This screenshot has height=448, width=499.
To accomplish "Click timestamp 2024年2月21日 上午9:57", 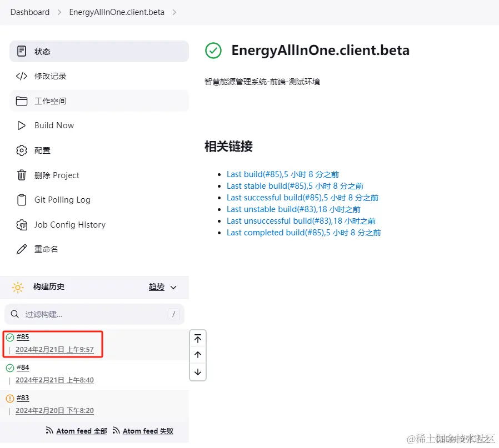I will pos(55,350).
